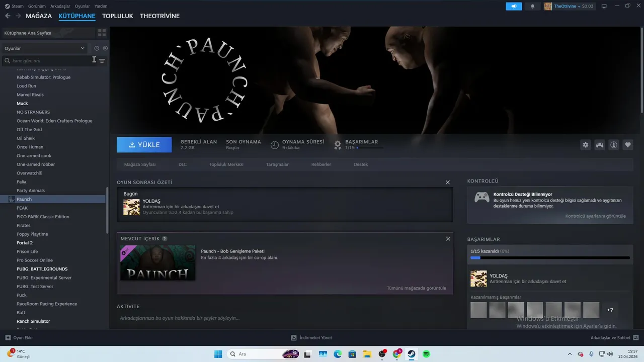Close the Oyun Sonrası Özeti panel

click(x=448, y=182)
